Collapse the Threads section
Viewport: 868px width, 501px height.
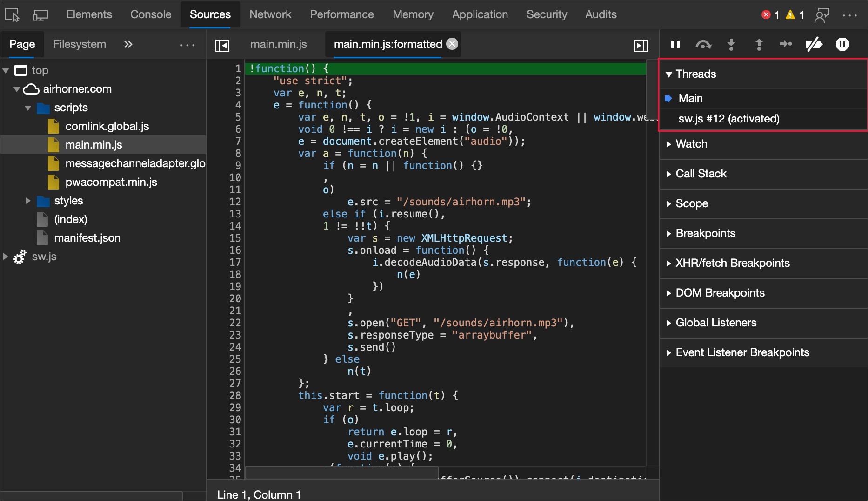click(669, 74)
